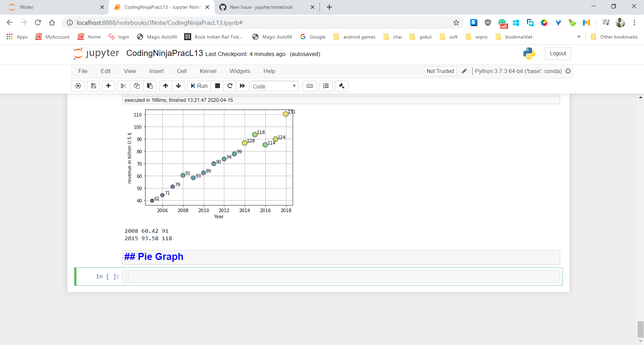
Task: Open the Cell menu
Action: [182, 71]
